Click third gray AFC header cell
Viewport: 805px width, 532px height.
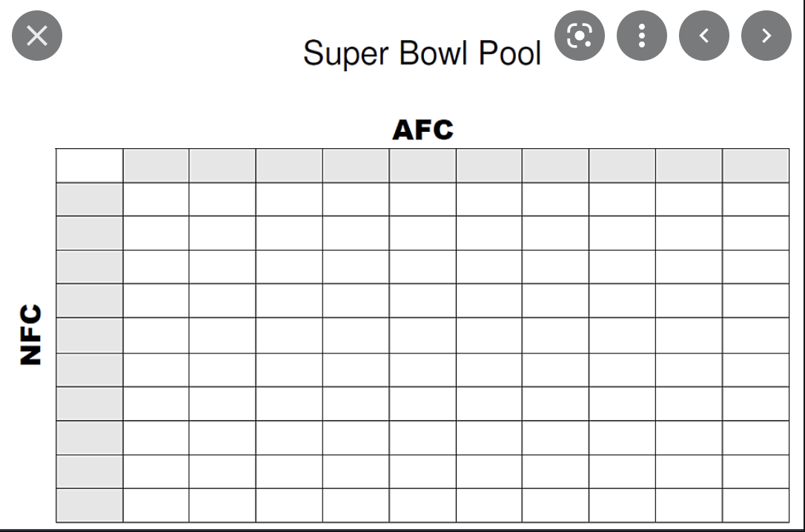pos(289,165)
